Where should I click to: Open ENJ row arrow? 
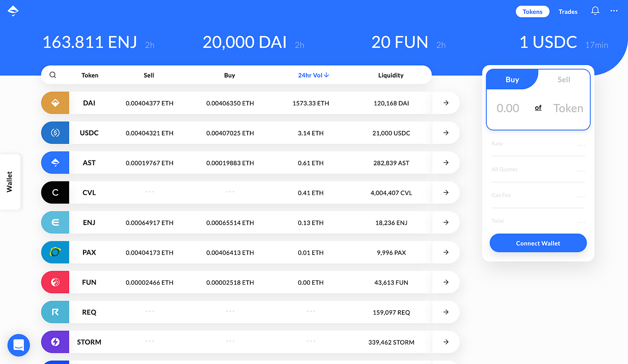tap(446, 222)
